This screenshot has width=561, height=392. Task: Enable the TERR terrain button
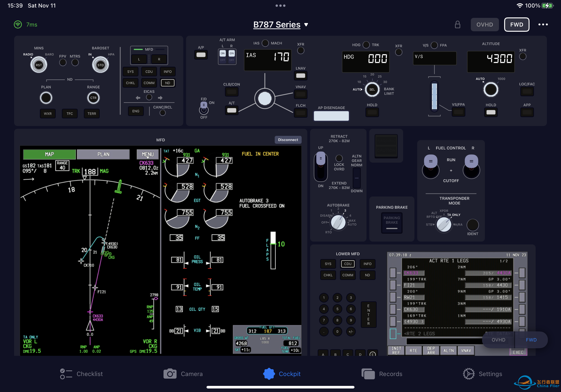92,114
